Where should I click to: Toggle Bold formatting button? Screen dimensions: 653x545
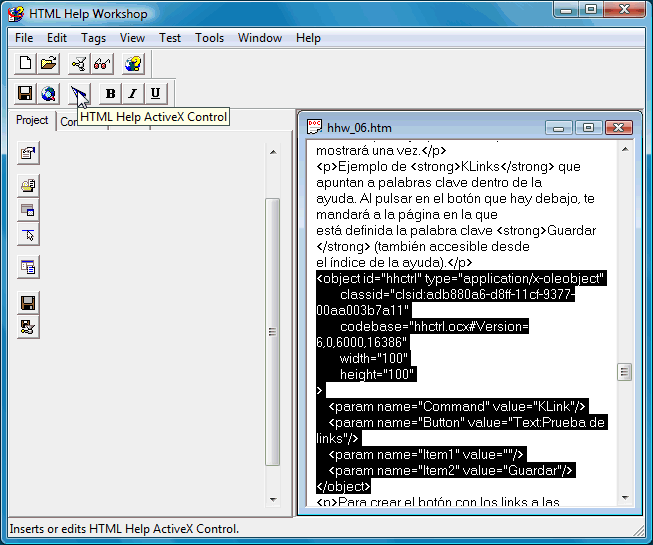(x=110, y=93)
